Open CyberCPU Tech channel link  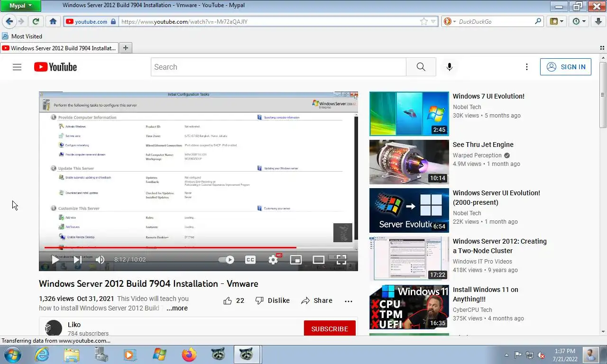pyautogui.click(x=472, y=309)
